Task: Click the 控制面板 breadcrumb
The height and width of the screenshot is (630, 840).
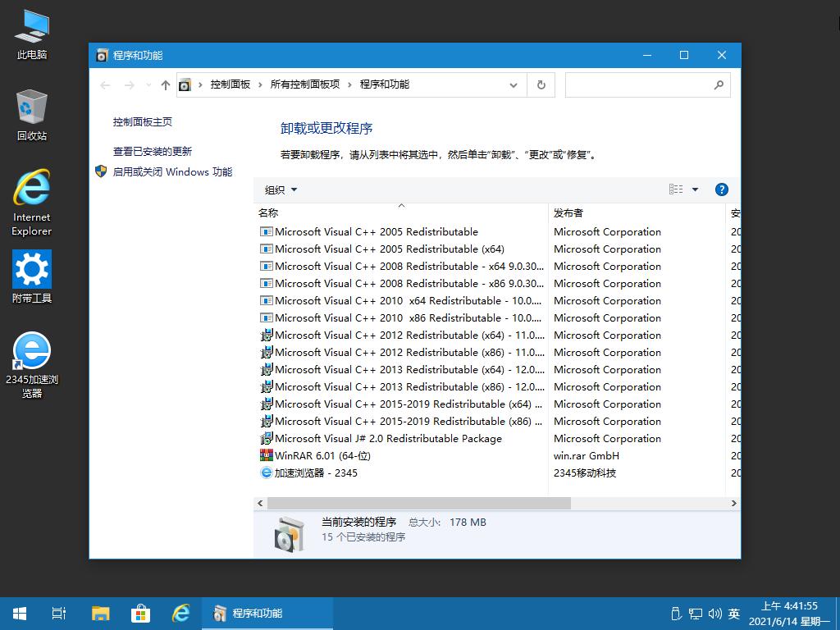Action: [231, 84]
